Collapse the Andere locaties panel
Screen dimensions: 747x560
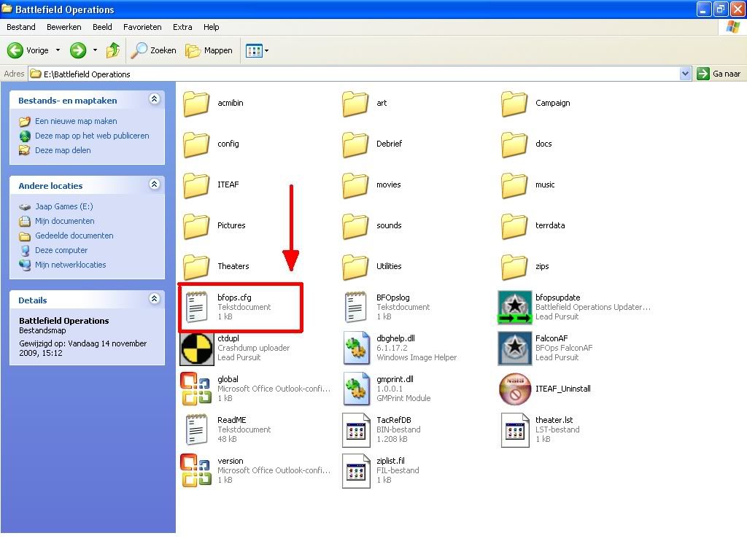point(155,184)
